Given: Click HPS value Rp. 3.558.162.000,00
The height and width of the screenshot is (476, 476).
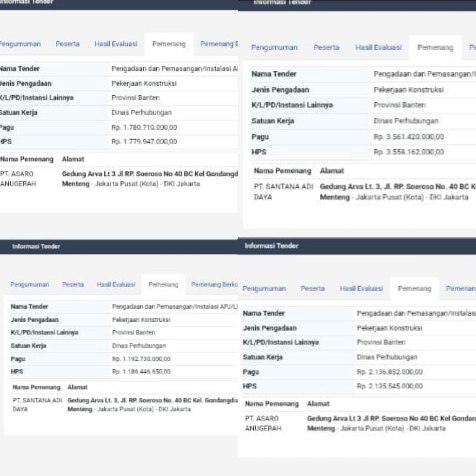Looking at the screenshot, I should 409,152.
